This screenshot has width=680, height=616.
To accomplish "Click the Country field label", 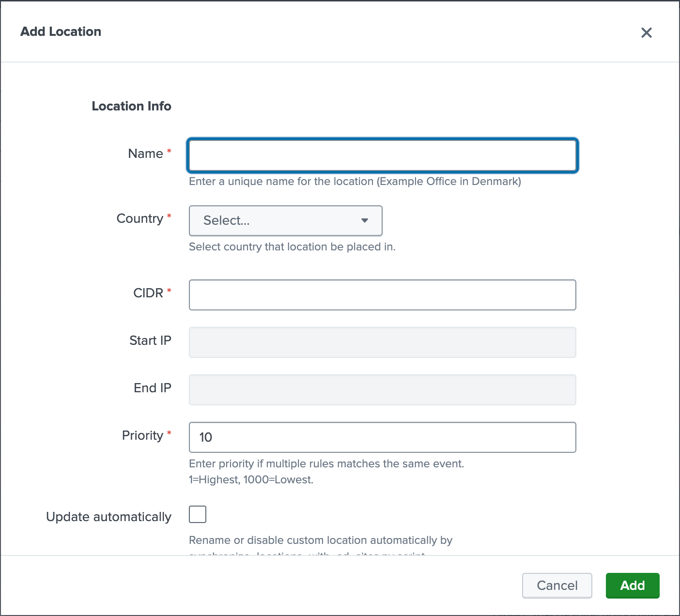I will coord(139,218).
